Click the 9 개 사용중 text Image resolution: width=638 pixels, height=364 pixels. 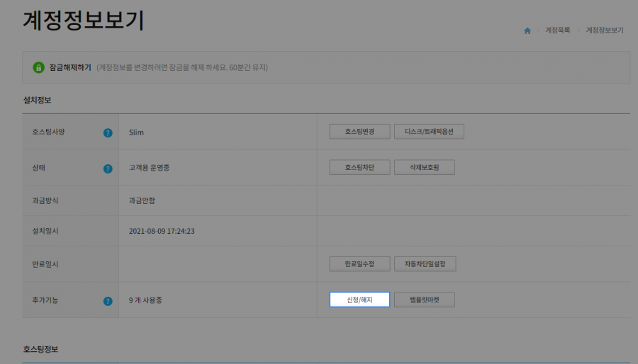click(145, 300)
